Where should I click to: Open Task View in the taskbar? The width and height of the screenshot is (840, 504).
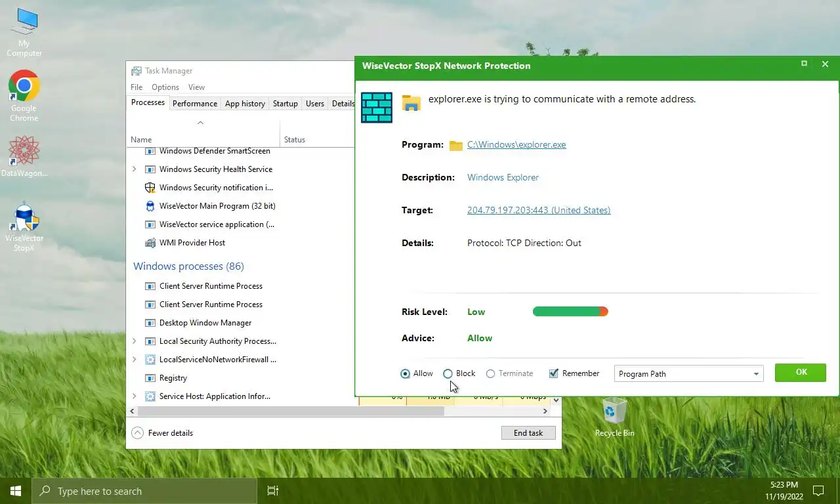(273, 491)
